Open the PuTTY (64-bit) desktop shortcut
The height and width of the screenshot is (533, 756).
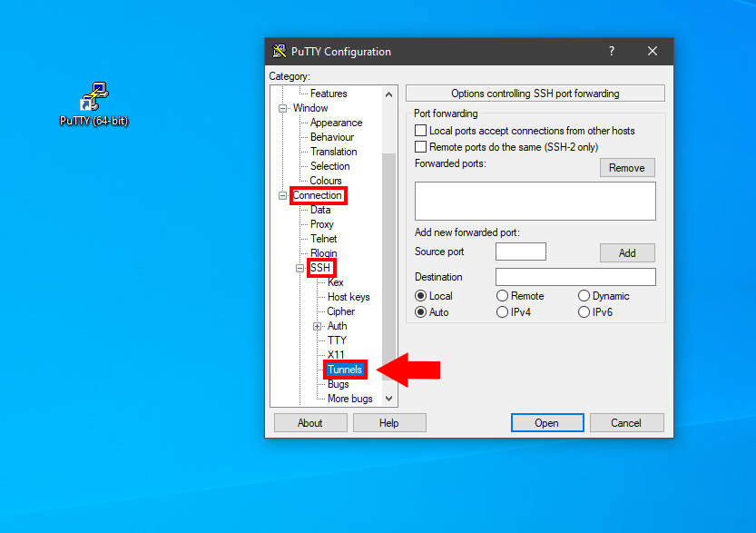click(94, 104)
